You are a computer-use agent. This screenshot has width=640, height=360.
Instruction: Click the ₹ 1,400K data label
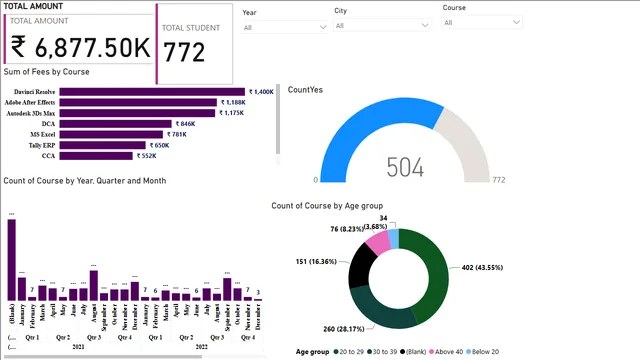(261, 92)
